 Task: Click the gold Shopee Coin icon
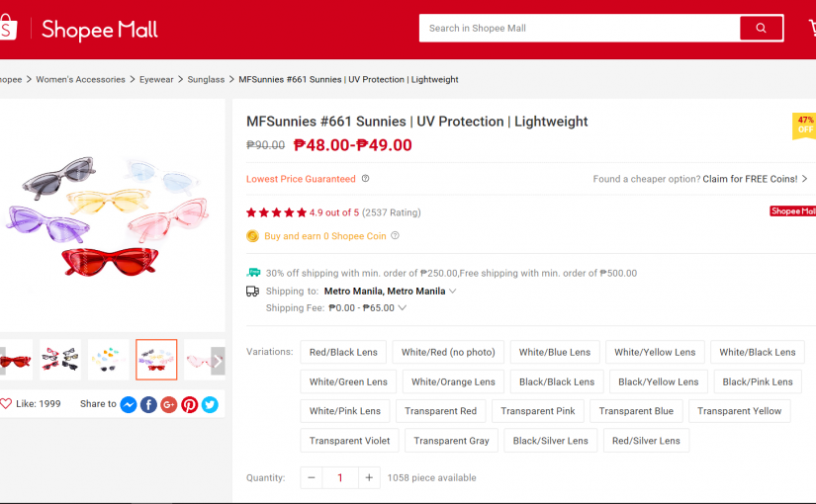[252, 236]
